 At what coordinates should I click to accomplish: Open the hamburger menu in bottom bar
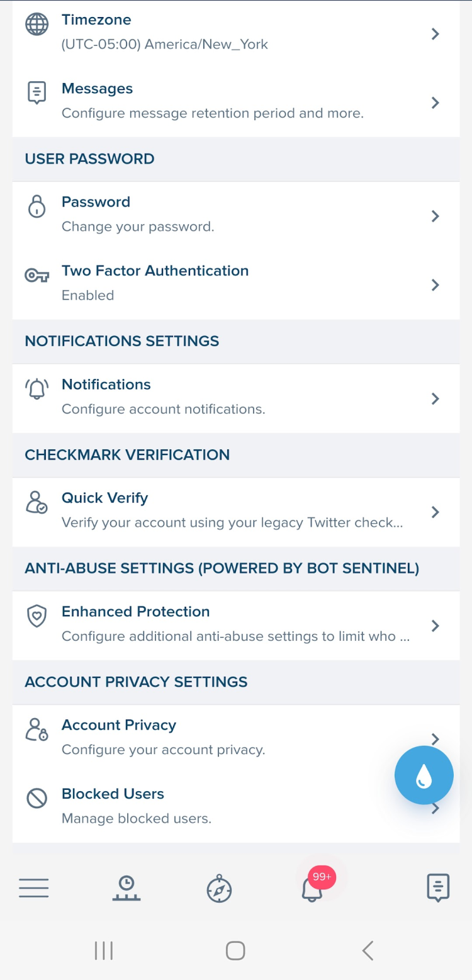tap(33, 888)
